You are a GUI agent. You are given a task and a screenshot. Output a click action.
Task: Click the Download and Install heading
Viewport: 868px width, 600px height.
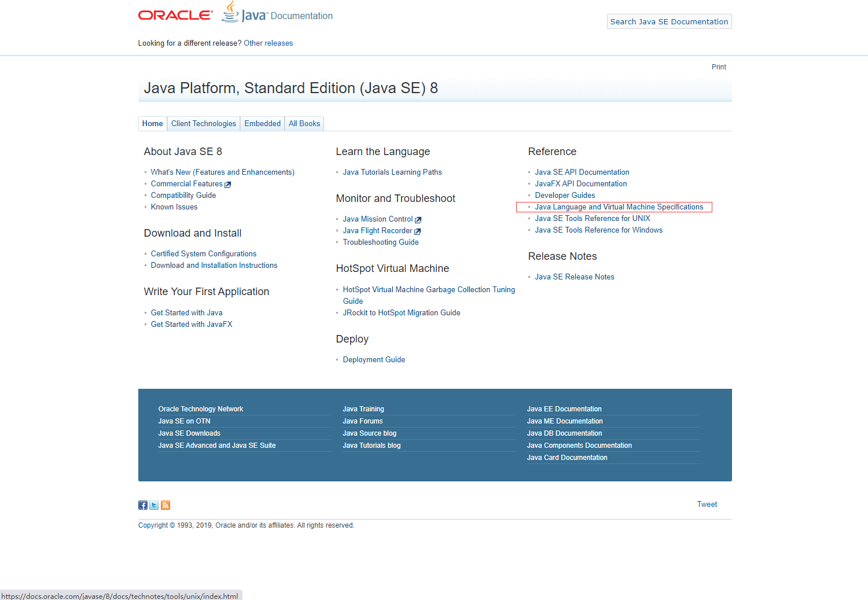point(193,233)
